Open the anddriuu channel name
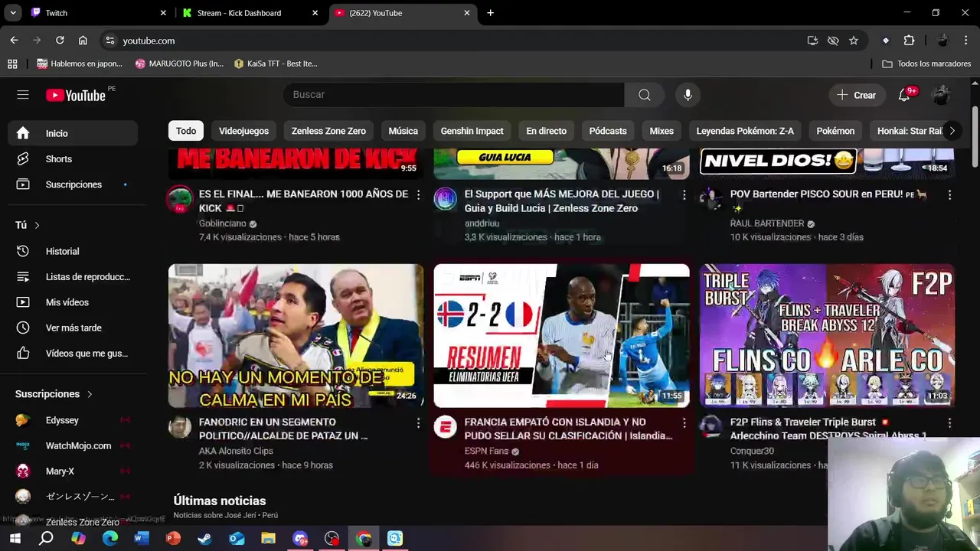Viewport: 980px width, 551px height. coord(482,223)
